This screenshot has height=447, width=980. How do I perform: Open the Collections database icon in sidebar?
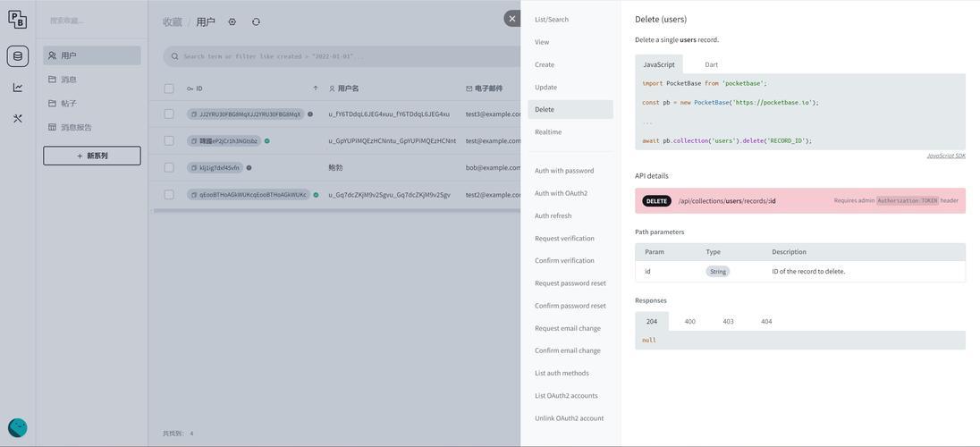coord(17,56)
